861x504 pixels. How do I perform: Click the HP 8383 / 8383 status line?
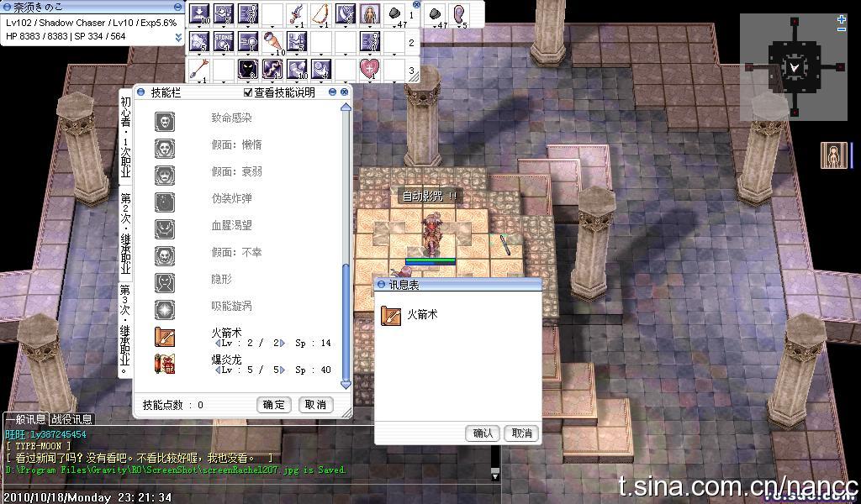(66, 36)
